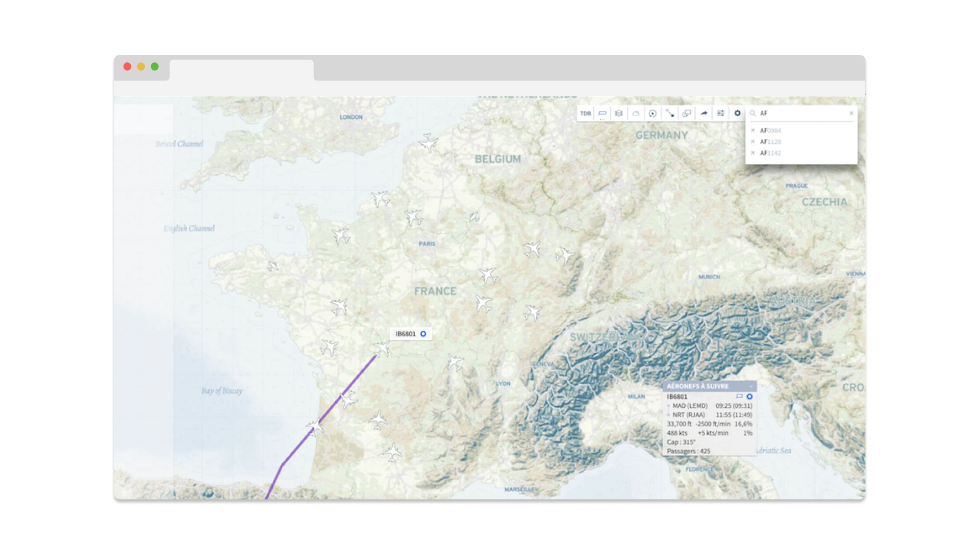Screen dimensions: 980x551
Task: Clear the search with the X button
Action: [851, 113]
